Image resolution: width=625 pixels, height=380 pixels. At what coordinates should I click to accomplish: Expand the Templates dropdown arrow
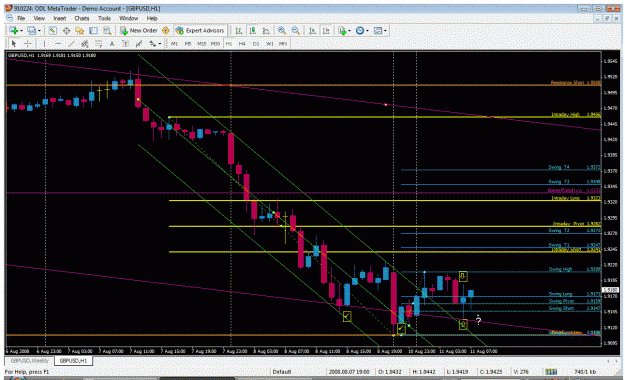point(385,31)
